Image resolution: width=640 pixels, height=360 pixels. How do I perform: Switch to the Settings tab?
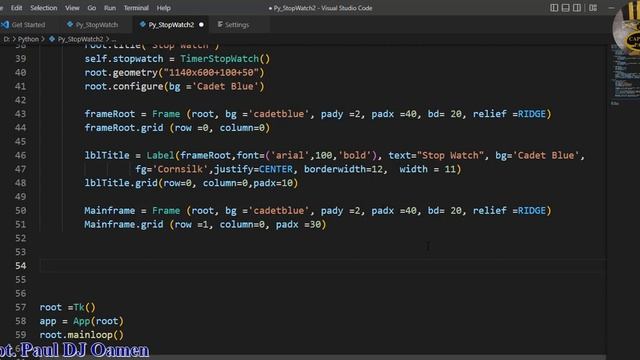pos(237,25)
